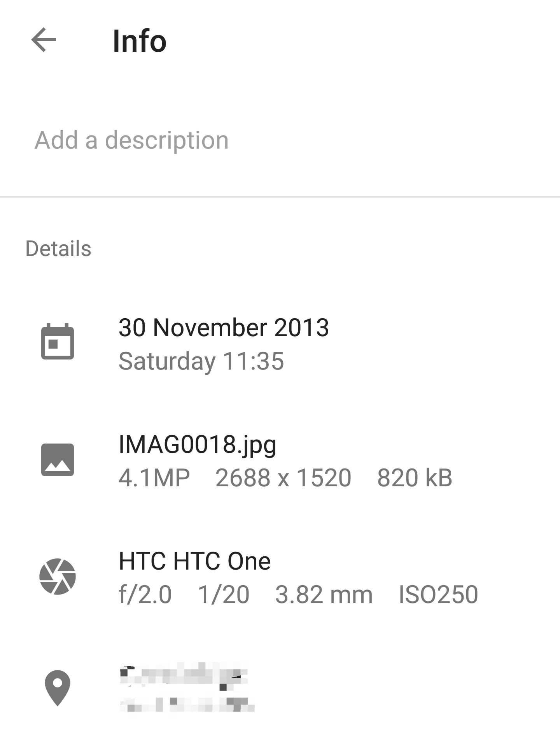560x733 pixels.
Task: Tap the f/2.0 aperture value
Action: 145,595
